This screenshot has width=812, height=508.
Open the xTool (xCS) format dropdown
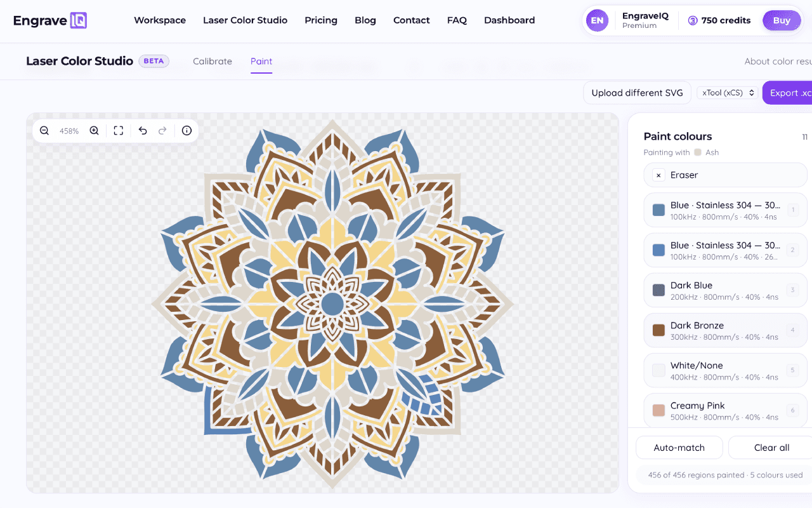pos(728,93)
